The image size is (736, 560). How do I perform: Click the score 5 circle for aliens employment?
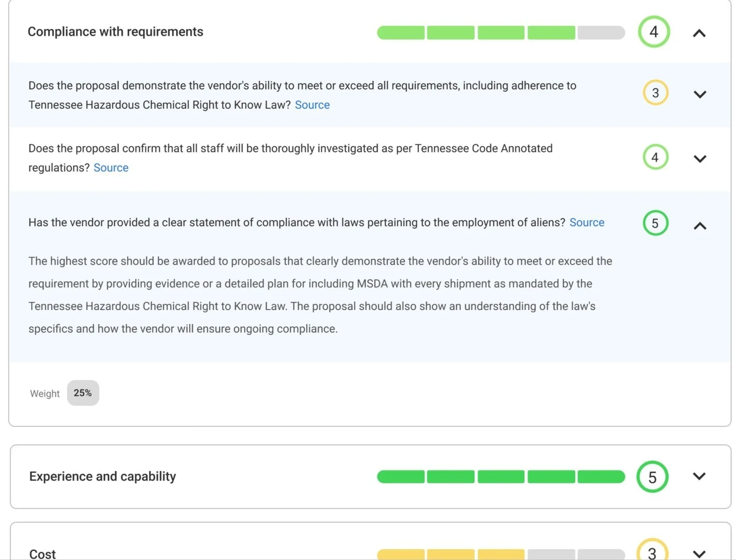[655, 223]
